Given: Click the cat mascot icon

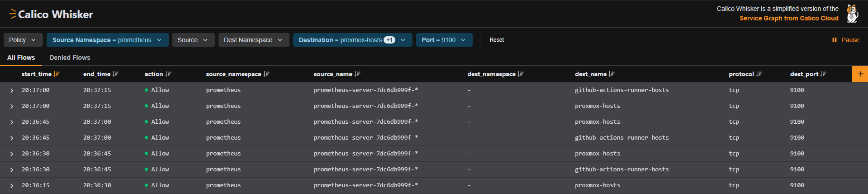Looking at the screenshot, I should coord(852,14).
